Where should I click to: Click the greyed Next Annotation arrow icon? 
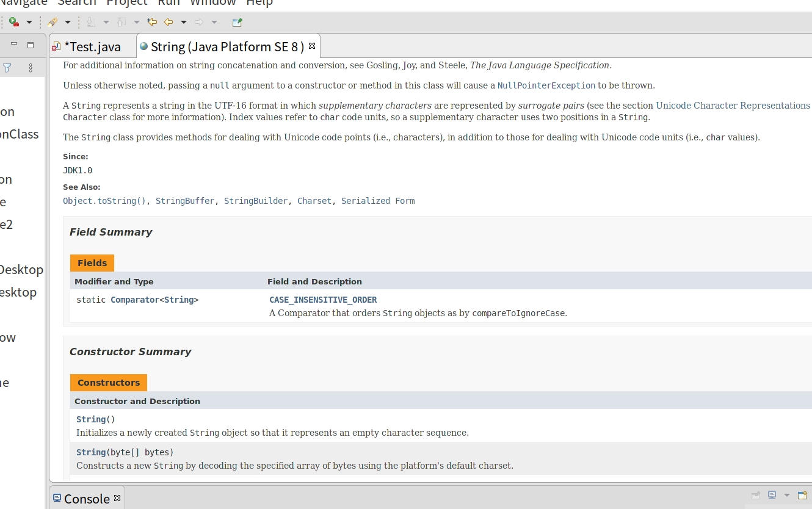(90, 23)
